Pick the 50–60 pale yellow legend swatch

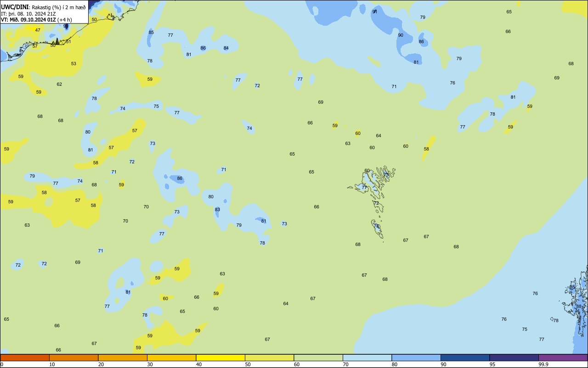point(269,357)
